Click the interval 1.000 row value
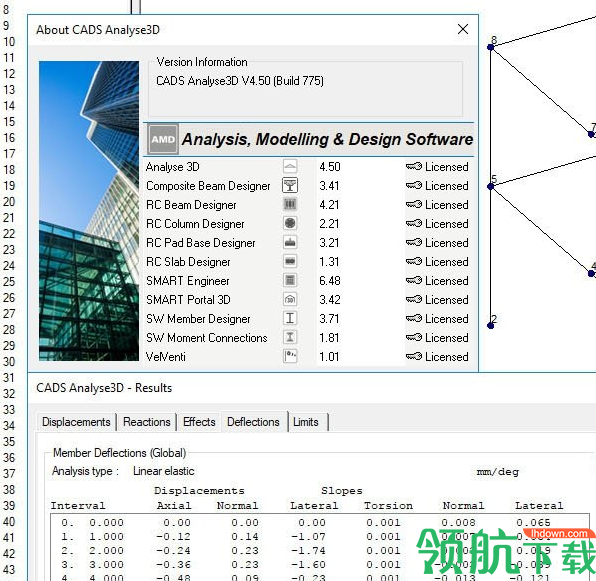 (x=106, y=537)
